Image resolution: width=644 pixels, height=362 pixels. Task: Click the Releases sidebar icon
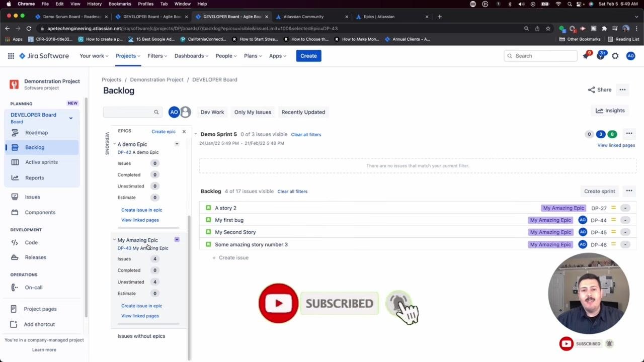15,257
